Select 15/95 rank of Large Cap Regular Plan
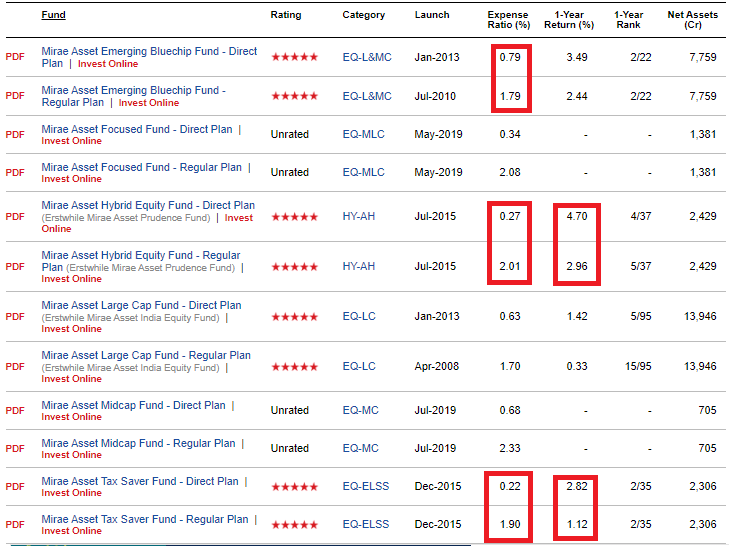The image size is (729, 546). pyautogui.click(x=638, y=366)
